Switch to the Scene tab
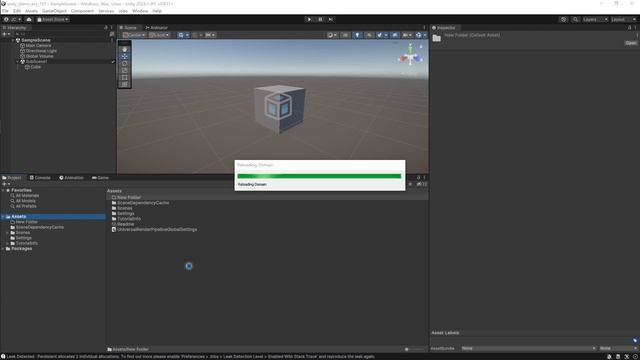Screen dimensions: 640x360 pos(128,28)
